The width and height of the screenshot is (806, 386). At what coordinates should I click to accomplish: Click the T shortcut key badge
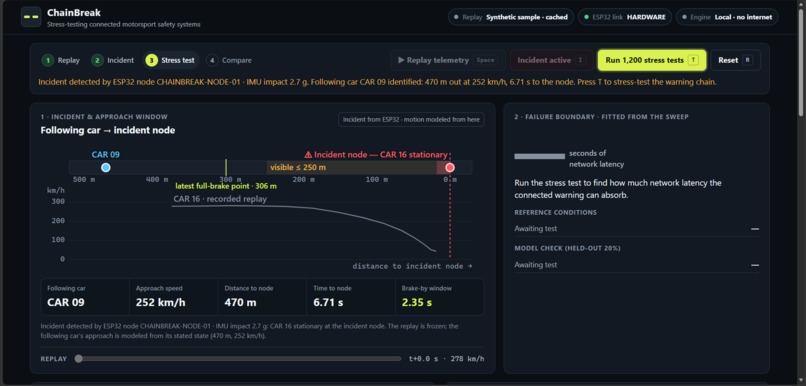(693, 60)
